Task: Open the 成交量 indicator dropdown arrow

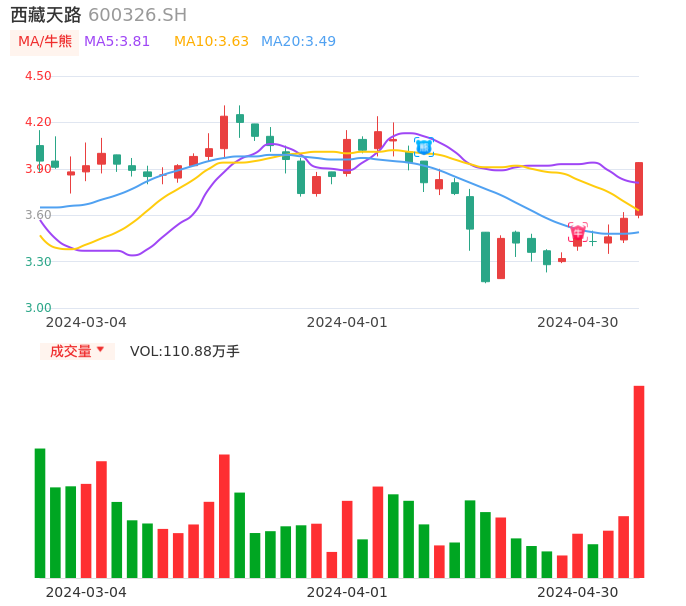Action: click(100, 350)
